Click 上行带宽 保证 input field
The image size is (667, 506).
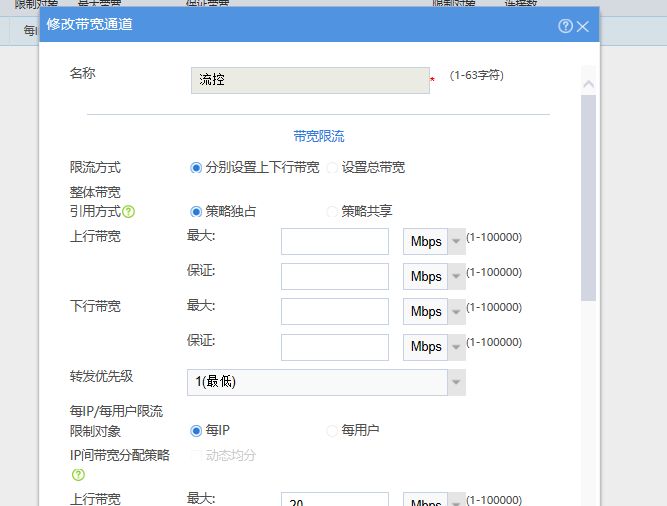pyautogui.click(x=335, y=276)
